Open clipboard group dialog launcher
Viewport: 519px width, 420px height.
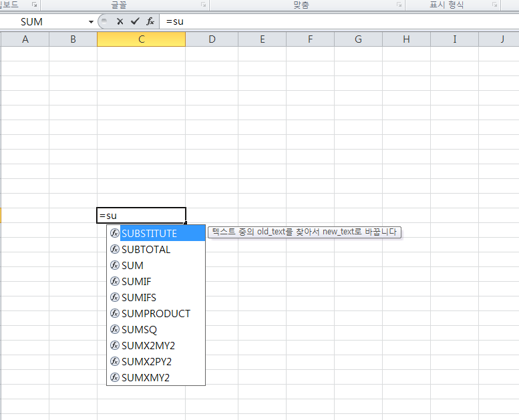(35, 5)
